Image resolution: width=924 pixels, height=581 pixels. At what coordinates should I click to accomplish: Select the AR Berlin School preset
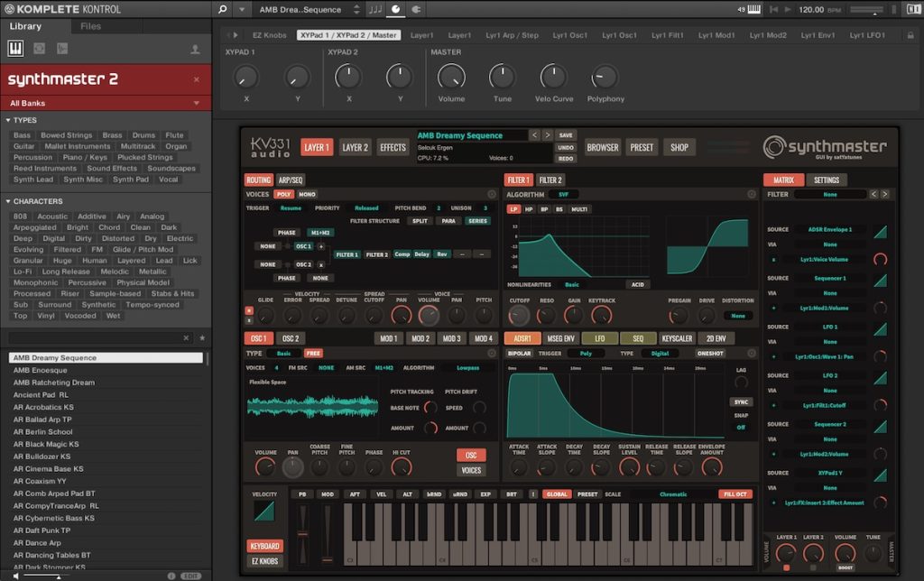[x=106, y=432]
